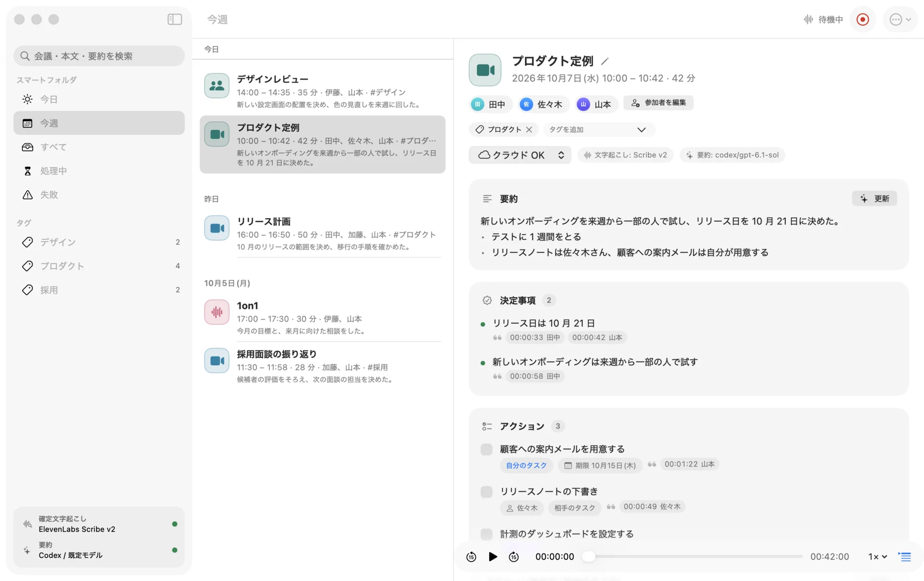The height and width of the screenshot is (581, 924).
Task: Open the 1on1 meeting entry
Action: pyautogui.click(x=322, y=318)
